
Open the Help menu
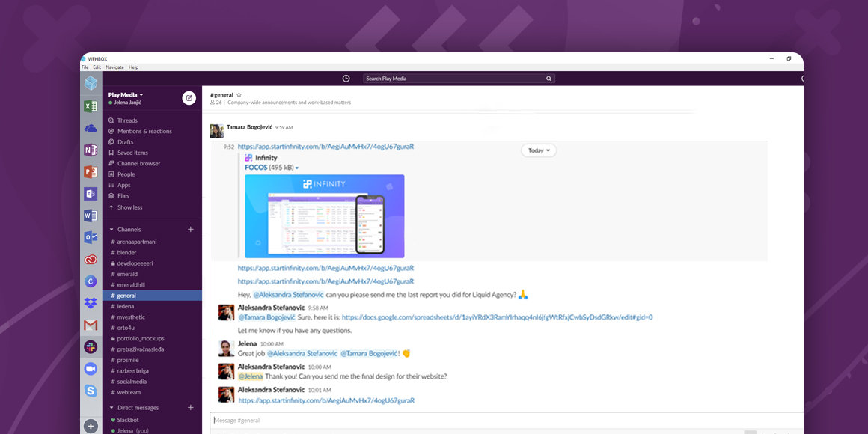133,67
